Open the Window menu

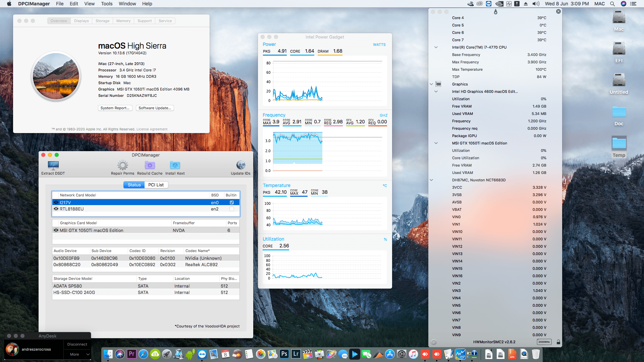127,4
